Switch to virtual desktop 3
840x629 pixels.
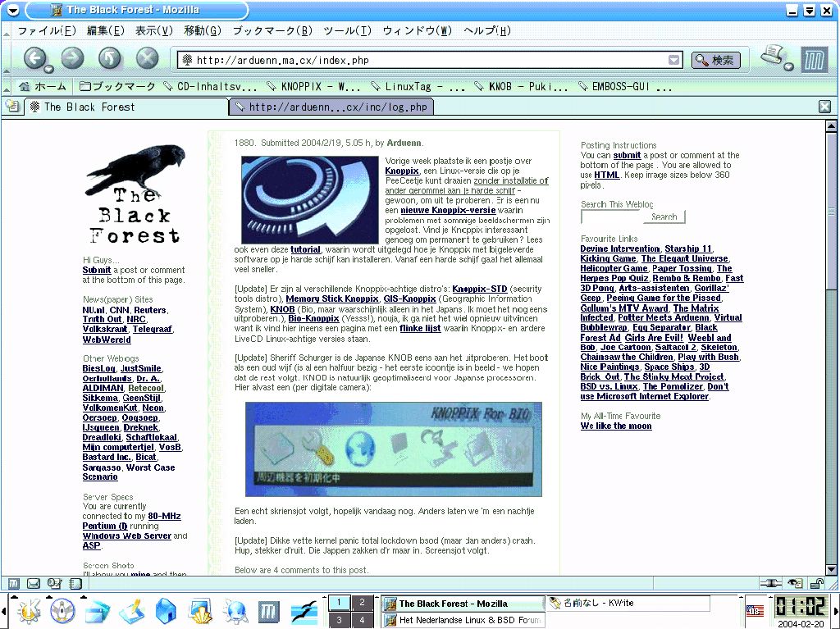(339, 620)
